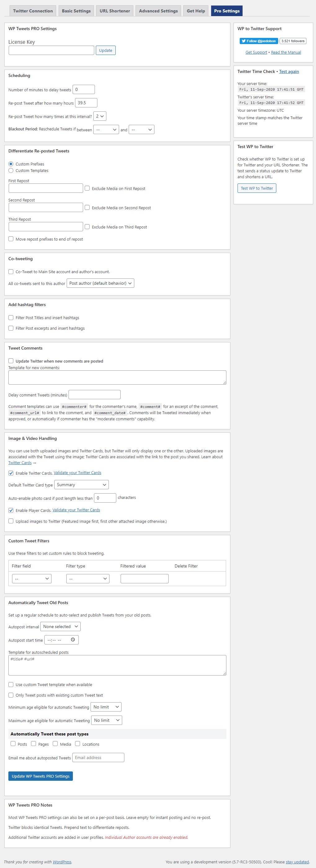Open the Get Support link
This screenshot has width=316, height=868.
pyautogui.click(x=256, y=52)
